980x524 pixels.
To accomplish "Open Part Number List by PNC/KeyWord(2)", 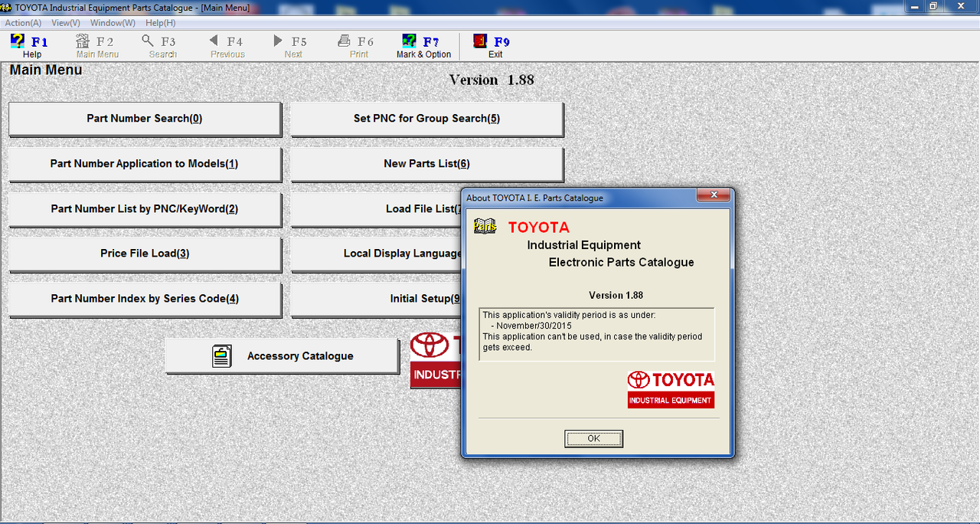I will coord(145,209).
